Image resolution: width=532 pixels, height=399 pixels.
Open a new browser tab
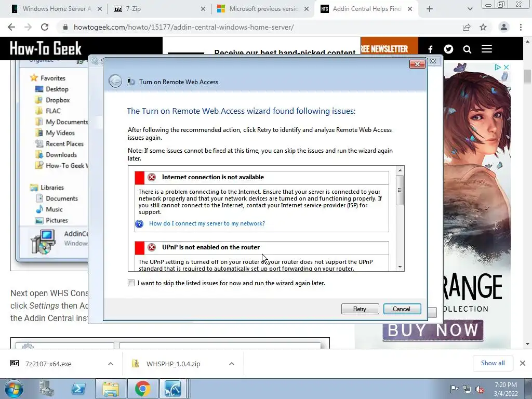pos(430,9)
